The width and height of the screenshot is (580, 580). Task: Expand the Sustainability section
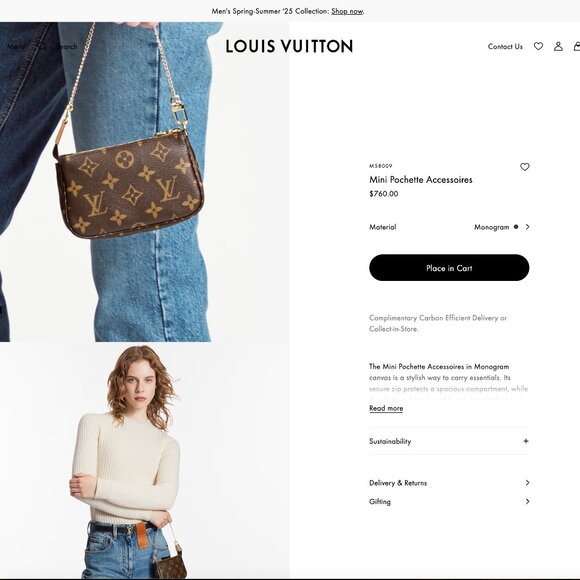tap(449, 441)
